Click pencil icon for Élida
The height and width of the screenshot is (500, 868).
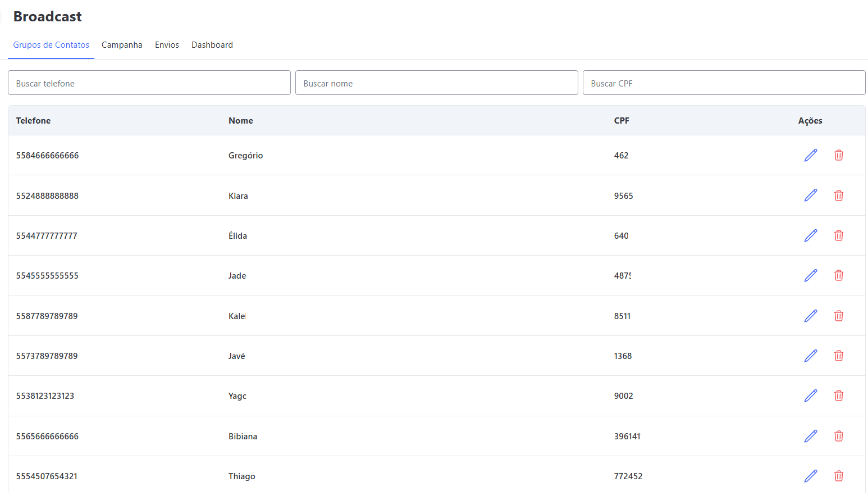810,235
